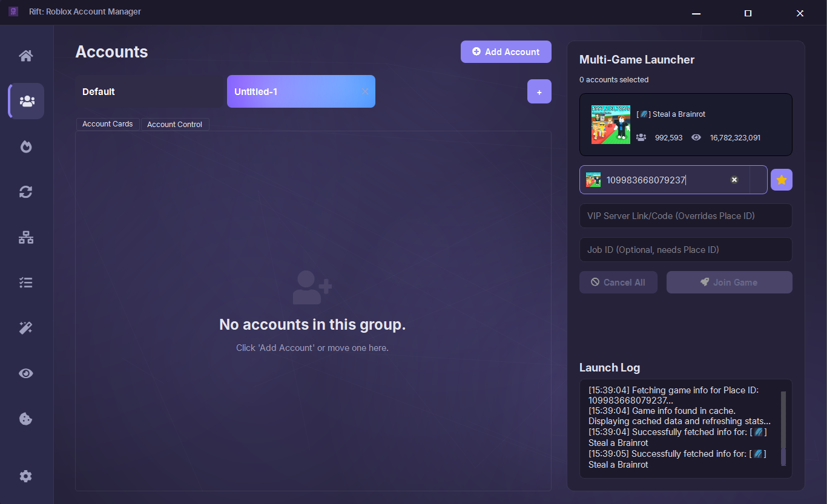Open the cookie icon in sidebar

pyautogui.click(x=26, y=419)
